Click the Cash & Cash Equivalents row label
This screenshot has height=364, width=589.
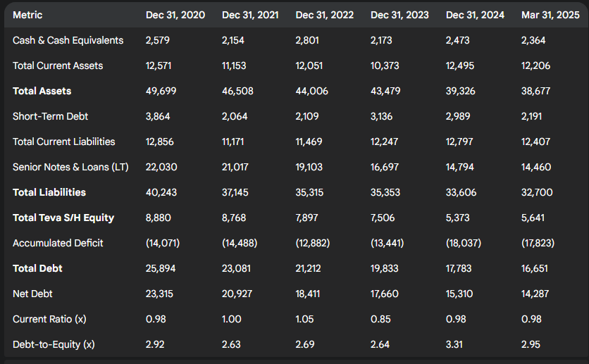click(x=68, y=40)
